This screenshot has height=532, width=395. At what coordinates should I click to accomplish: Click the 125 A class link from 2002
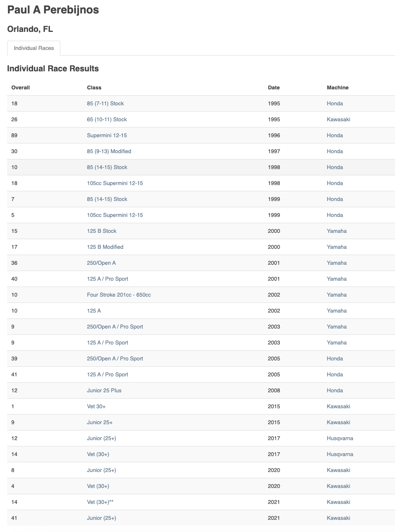click(94, 310)
